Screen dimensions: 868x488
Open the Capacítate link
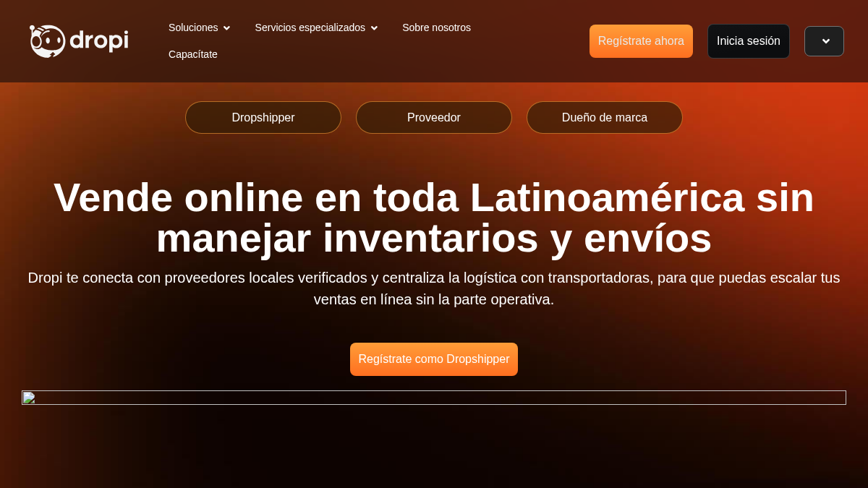[x=193, y=54]
